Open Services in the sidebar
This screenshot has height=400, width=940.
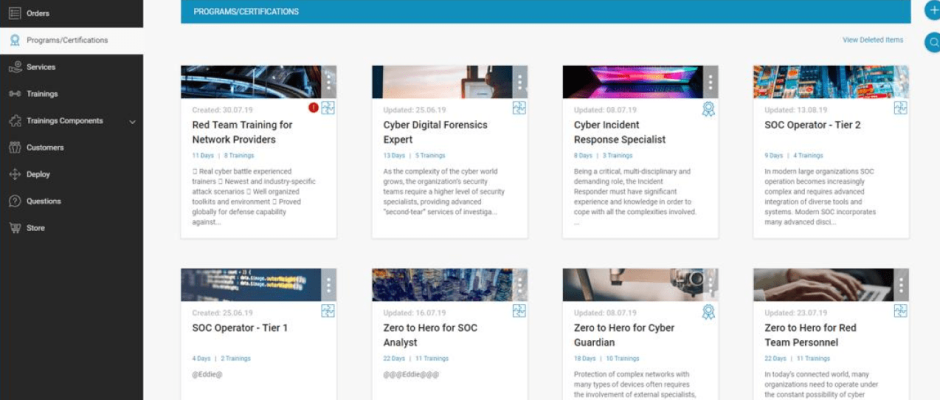click(71, 67)
